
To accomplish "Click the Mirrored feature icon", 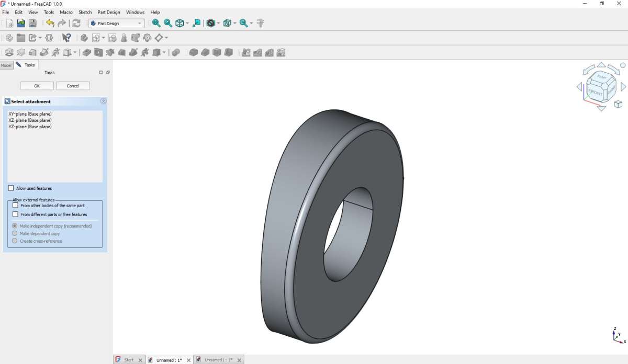I will click(245, 52).
